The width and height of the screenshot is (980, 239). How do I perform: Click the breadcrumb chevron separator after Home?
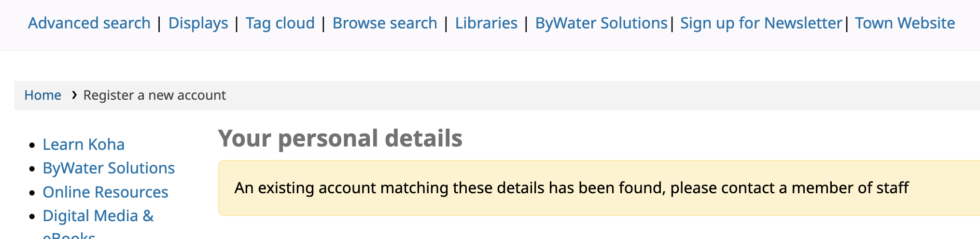(x=74, y=95)
